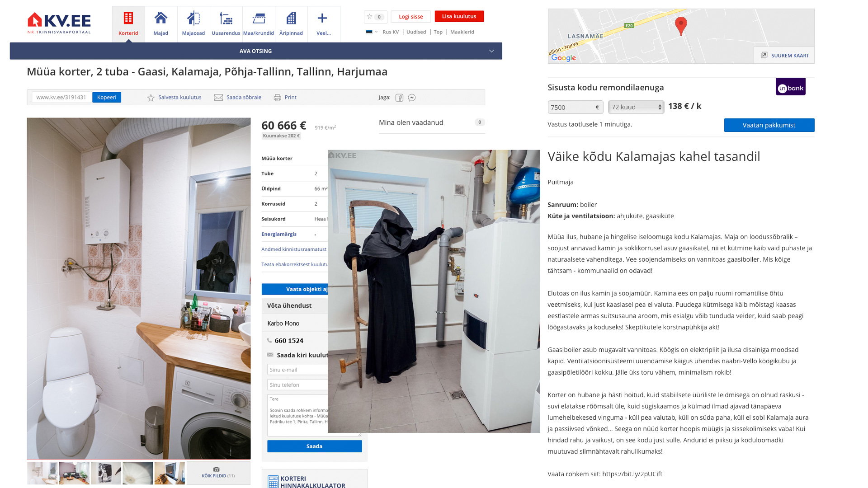Share listing via Facebook icon
This screenshot has width=868, height=488.
coord(399,98)
